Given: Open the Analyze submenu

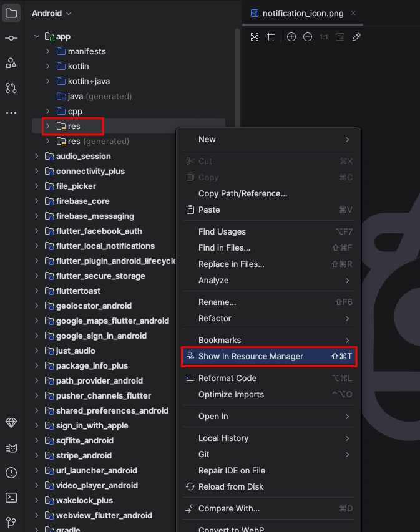Looking at the screenshot, I should [x=268, y=281].
